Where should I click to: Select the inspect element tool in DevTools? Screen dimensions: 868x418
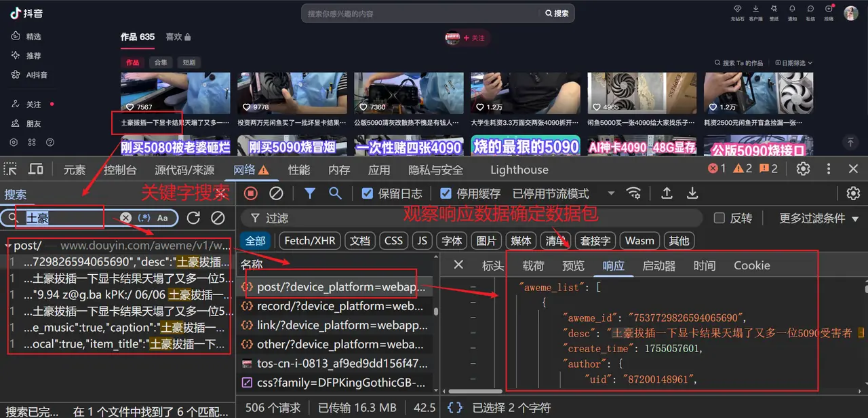10,169
